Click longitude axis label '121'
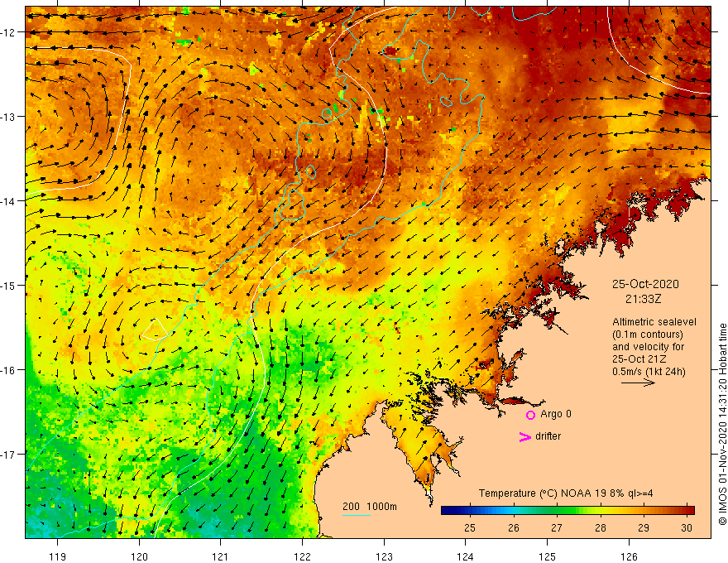728x563 pixels. tap(221, 556)
